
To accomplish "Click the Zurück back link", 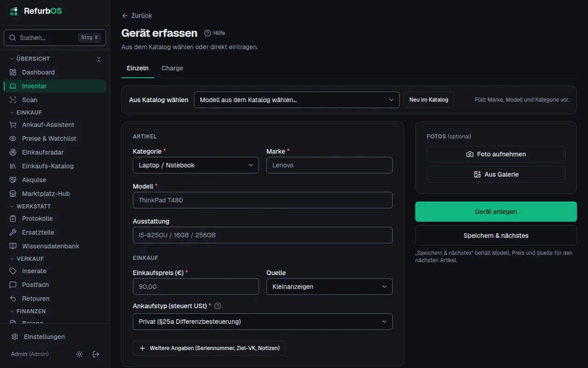I will pos(137,16).
